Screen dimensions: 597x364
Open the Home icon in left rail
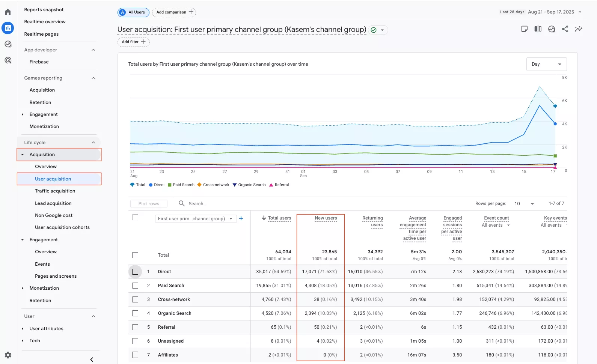pos(8,12)
